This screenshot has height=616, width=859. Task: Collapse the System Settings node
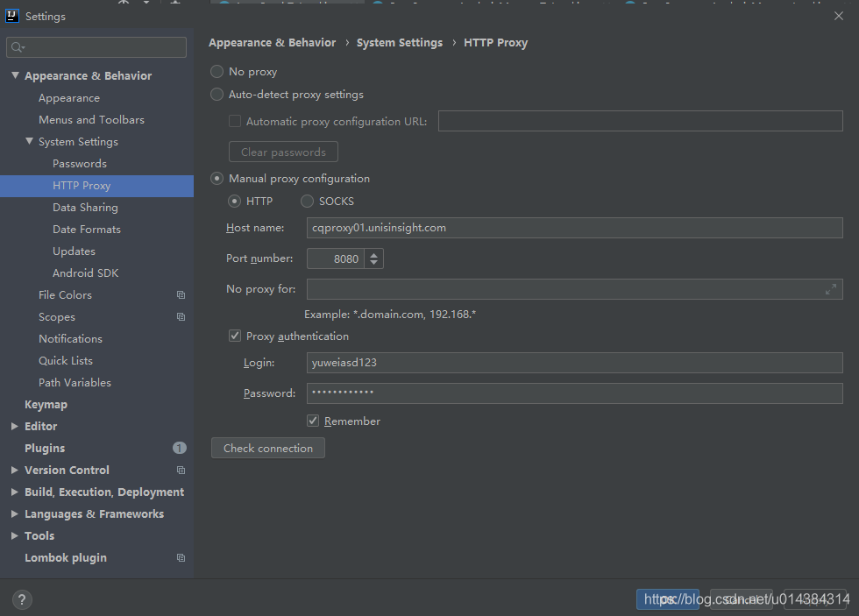point(30,141)
